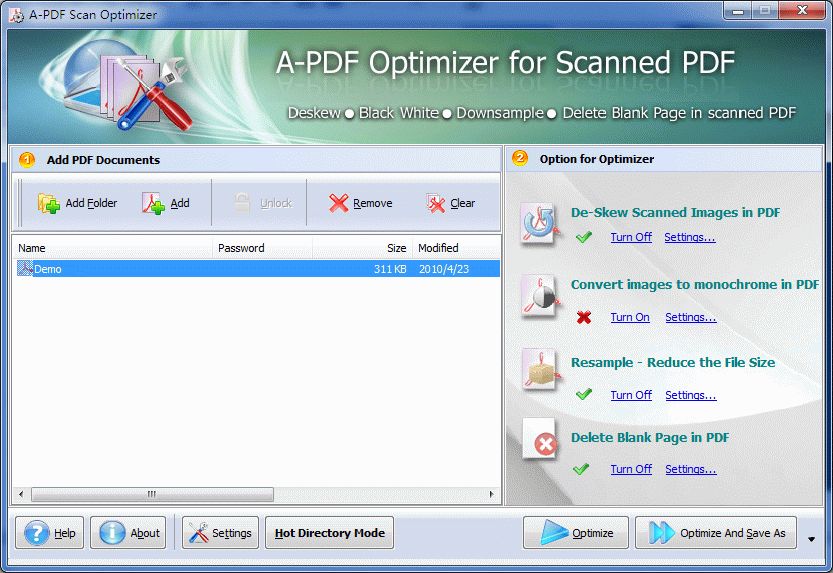
Task: Open Help
Action: coord(49,533)
